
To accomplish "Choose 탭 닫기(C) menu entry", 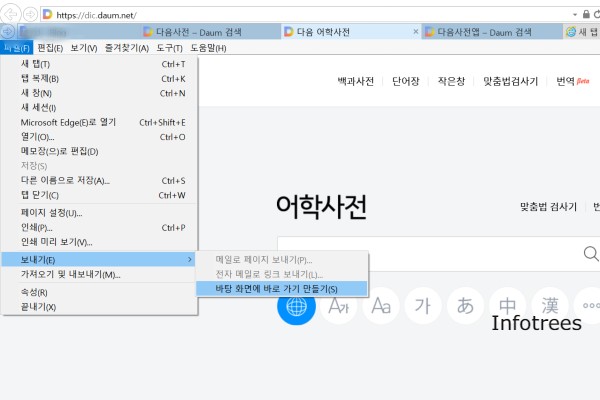I will [x=99, y=195].
